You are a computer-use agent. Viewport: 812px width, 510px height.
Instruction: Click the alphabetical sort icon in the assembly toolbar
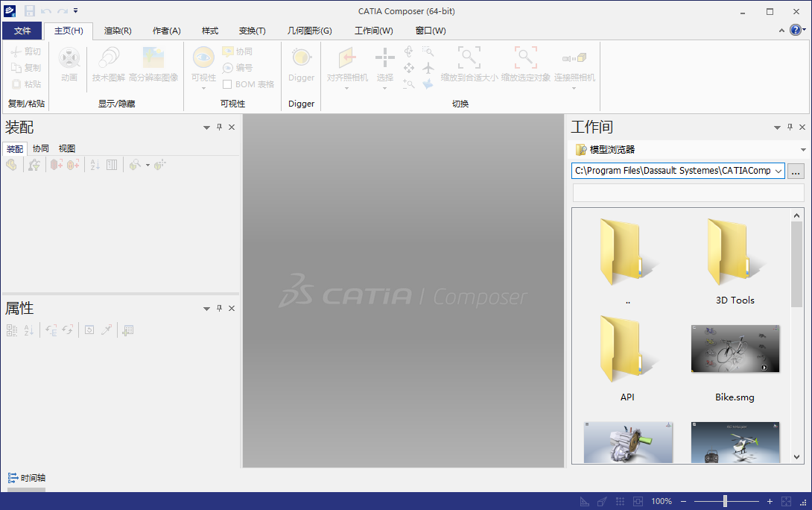click(95, 165)
